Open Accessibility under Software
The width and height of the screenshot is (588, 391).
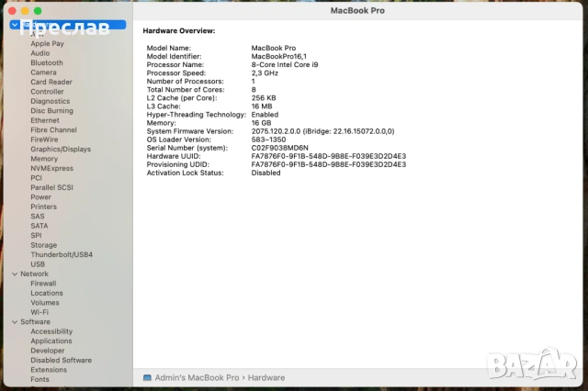[51, 331]
